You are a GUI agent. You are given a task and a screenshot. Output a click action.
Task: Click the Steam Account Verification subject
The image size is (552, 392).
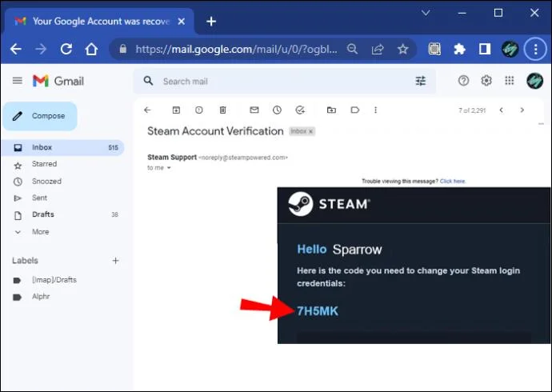[215, 131]
